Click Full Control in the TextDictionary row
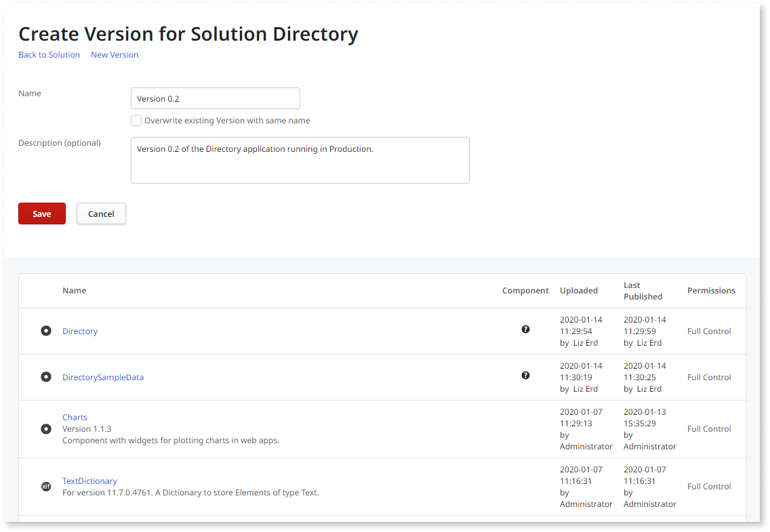The image size is (770, 532). click(x=709, y=487)
